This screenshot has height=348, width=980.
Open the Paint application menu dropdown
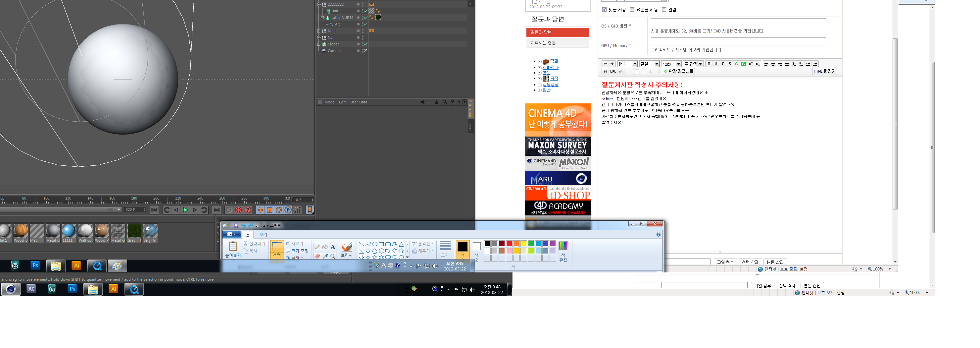pos(231,235)
